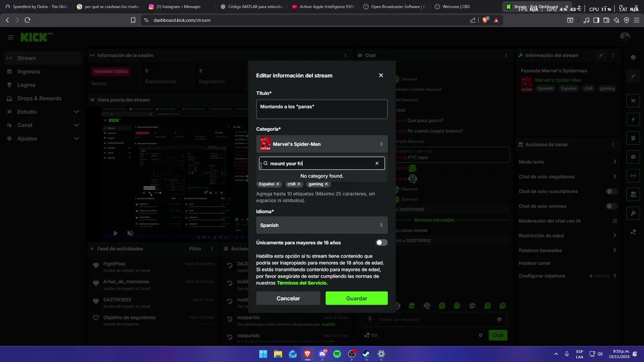The width and height of the screenshot is (644, 362).
Task: Play the stream preview video
Action: (115, 233)
